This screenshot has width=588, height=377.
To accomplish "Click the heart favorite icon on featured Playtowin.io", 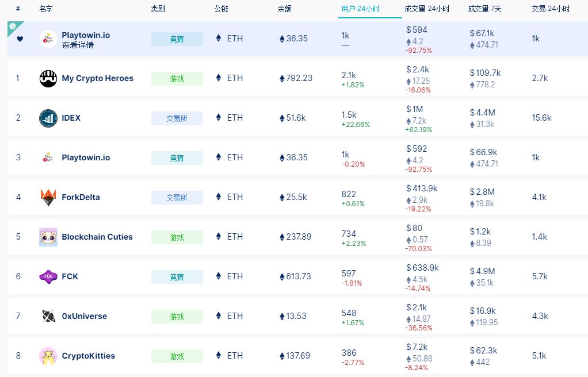I will (20, 39).
